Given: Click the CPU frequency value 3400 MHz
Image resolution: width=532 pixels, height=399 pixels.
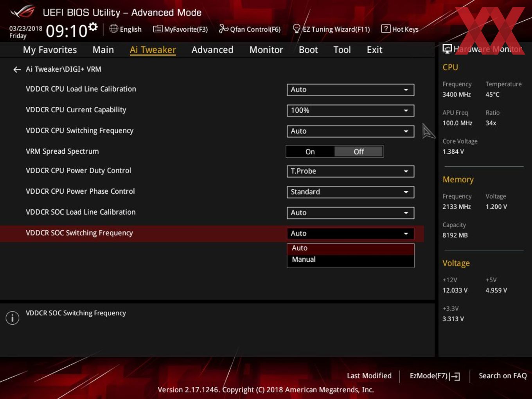Looking at the screenshot, I should click(x=457, y=94).
